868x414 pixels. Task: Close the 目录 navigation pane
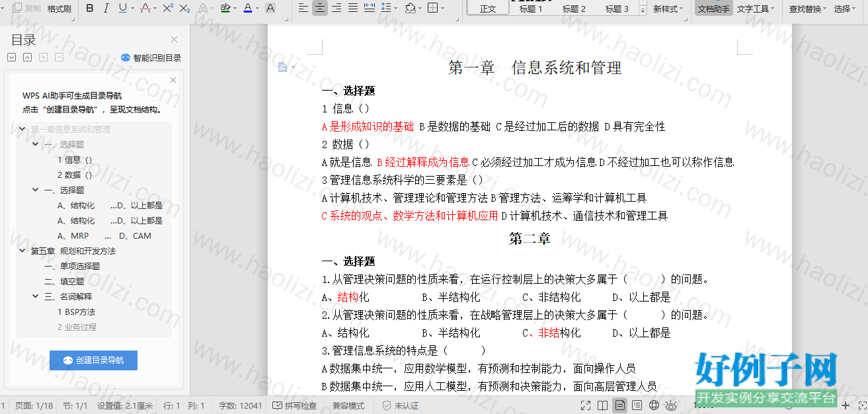coord(174,40)
